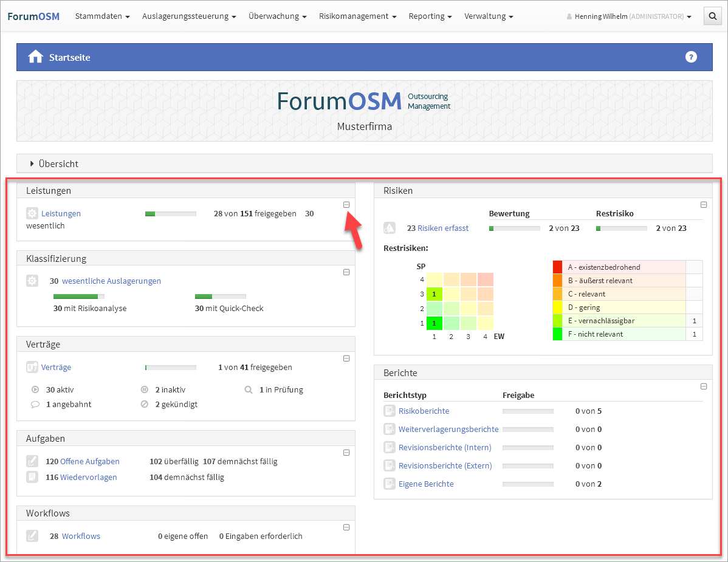Click the risk matrix cell at SP 3, EW 1
The height and width of the screenshot is (562, 728).
pyautogui.click(x=434, y=294)
